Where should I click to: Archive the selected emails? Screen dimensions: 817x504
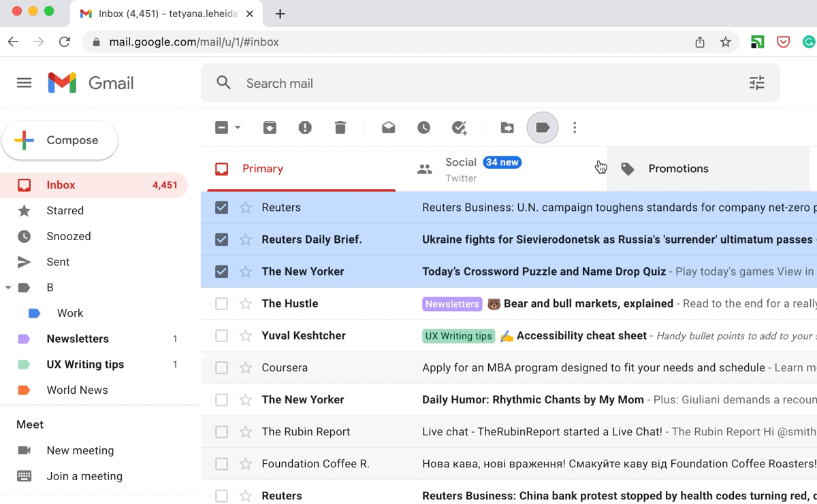point(270,128)
